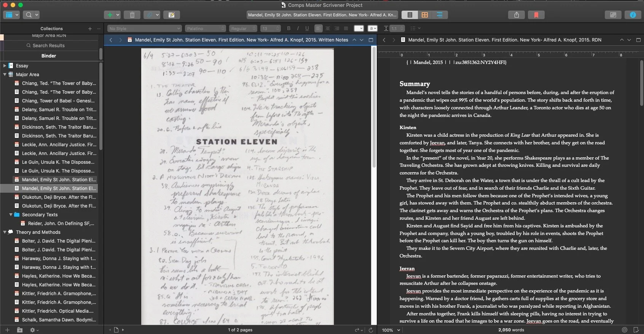Toggle Underline formatting
This screenshot has height=334, width=644.
[x=307, y=29]
